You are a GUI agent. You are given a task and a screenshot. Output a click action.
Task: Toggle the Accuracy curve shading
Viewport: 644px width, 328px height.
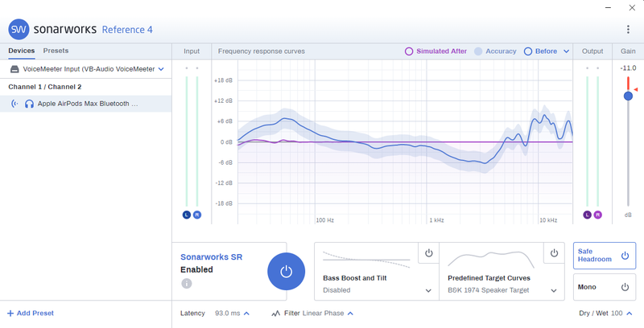495,51
